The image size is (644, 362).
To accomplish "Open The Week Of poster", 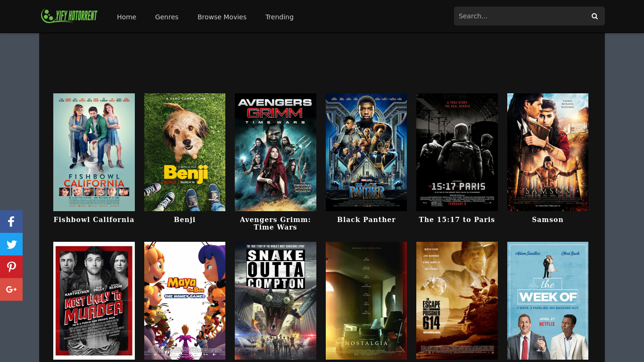I will point(548,301).
